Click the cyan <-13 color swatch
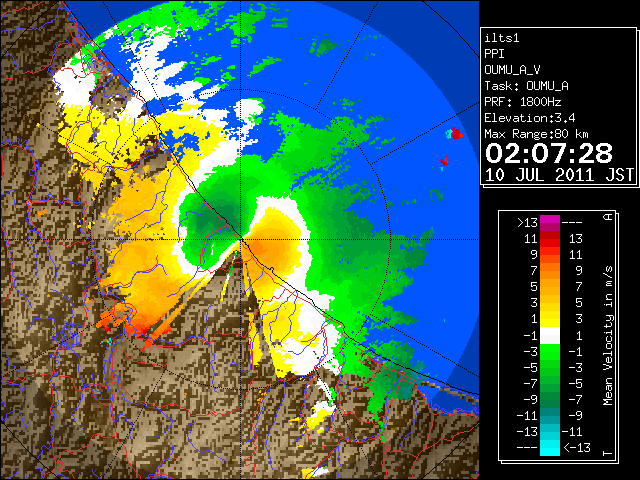The image size is (640, 480). [x=550, y=448]
